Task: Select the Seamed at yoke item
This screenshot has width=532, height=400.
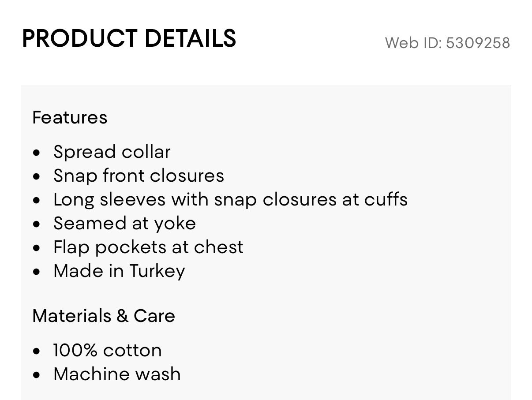Action: click(x=124, y=223)
